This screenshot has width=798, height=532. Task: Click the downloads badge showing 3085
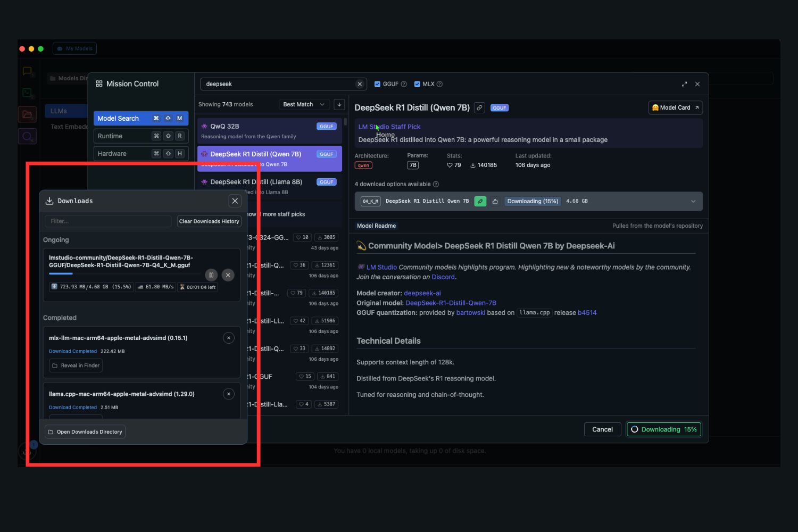click(326, 237)
